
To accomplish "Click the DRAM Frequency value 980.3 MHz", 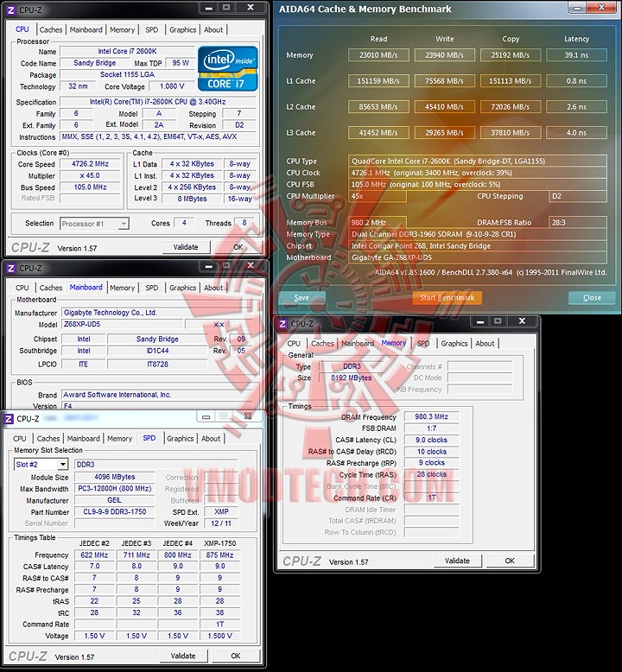I will click(432, 416).
